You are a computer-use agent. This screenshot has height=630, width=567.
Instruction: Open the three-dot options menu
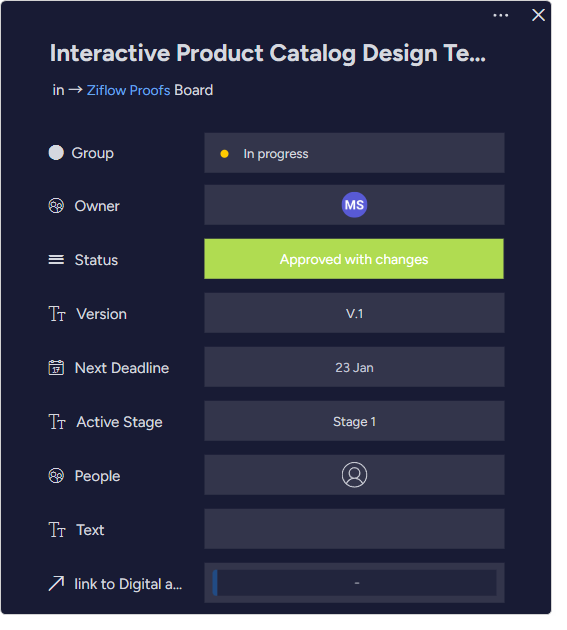tap(500, 15)
